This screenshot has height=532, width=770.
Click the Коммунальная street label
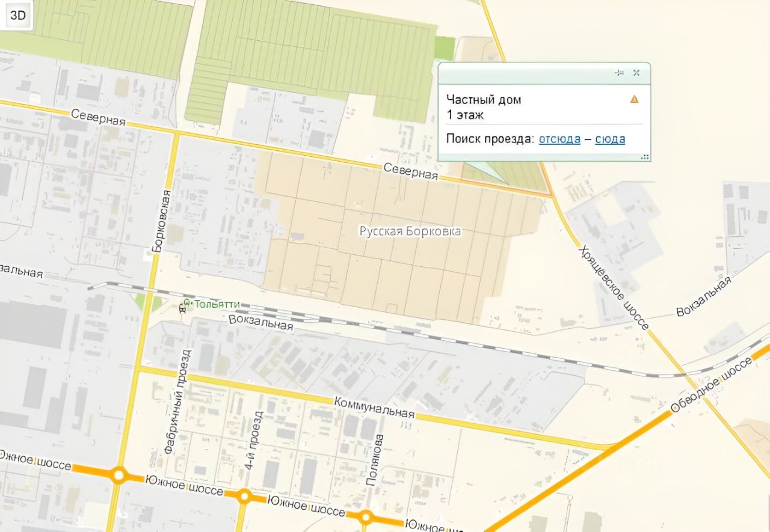[x=374, y=407]
